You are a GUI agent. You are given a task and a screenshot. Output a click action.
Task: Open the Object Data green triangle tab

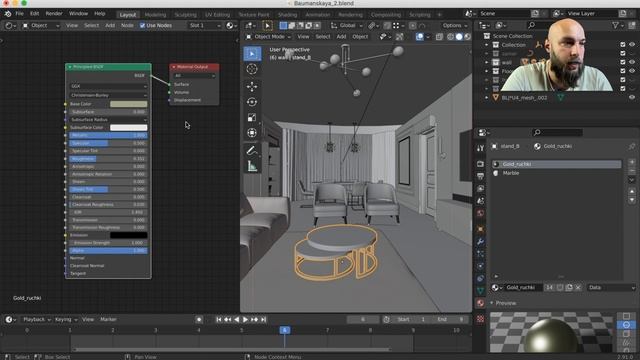pos(480,291)
